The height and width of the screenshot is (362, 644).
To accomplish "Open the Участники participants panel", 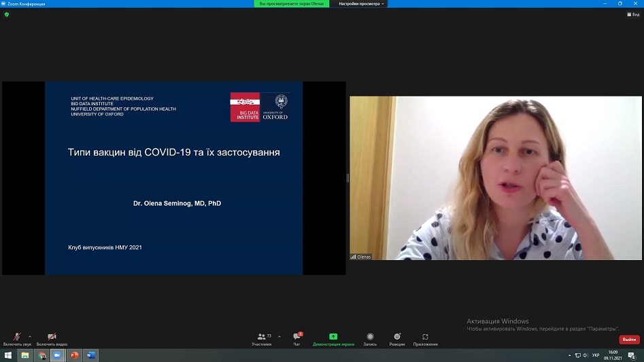I will [261, 337].
